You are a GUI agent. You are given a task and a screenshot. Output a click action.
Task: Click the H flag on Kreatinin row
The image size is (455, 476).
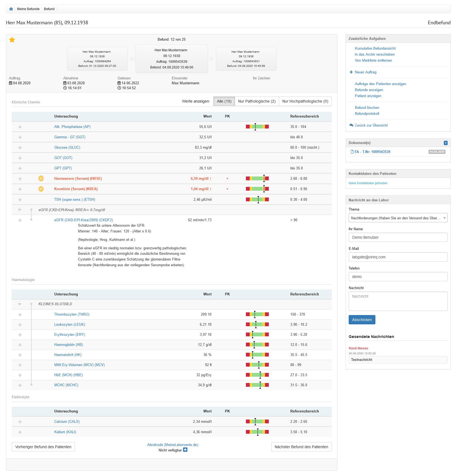tap(41, 189)
